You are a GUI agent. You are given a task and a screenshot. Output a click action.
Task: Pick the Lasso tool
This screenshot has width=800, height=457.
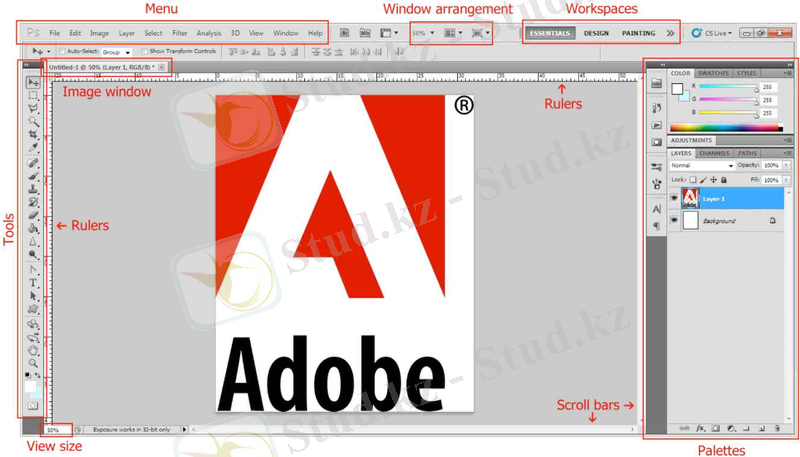click(x=33, y=108)
